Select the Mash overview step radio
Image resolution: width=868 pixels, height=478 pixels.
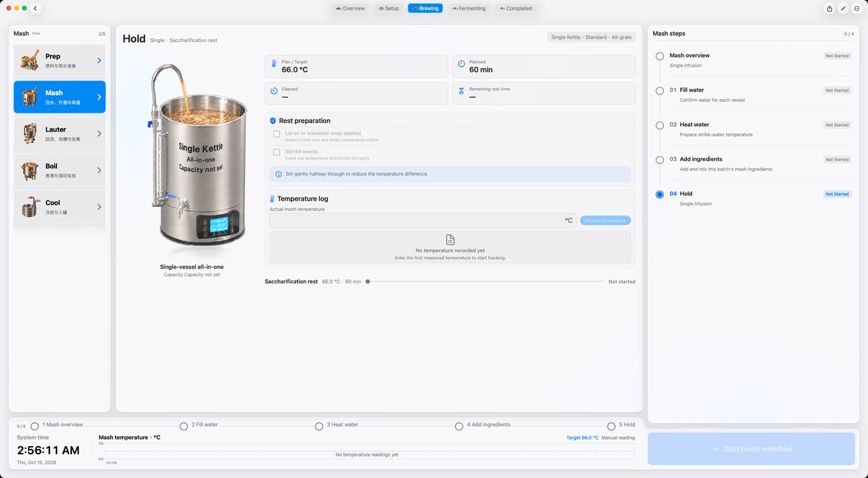click(x=660, y=56)
